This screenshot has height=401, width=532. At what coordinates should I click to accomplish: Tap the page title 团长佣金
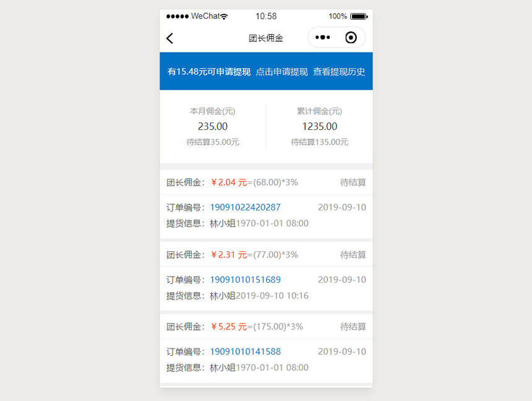coord(266,38)
